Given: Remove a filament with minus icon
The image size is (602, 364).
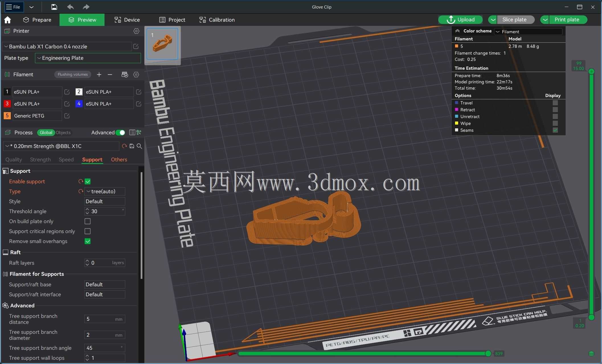Looking at the screenshot, I should point(110,75).
